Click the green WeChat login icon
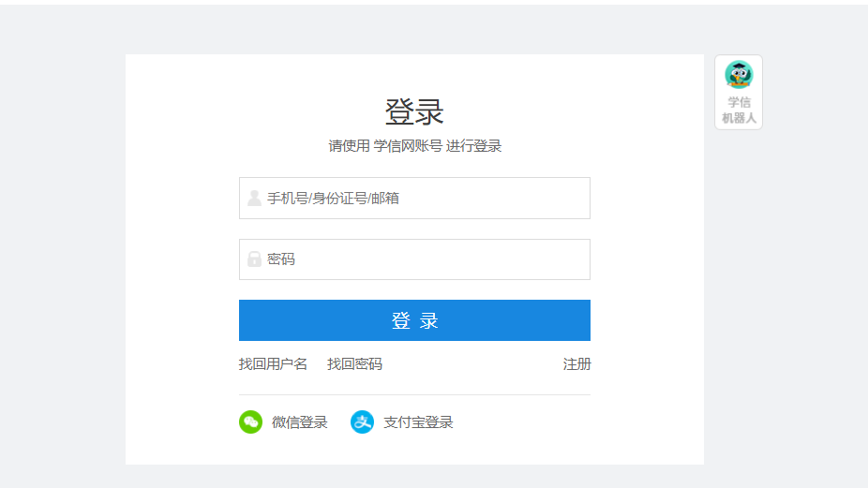 [251, 422]
